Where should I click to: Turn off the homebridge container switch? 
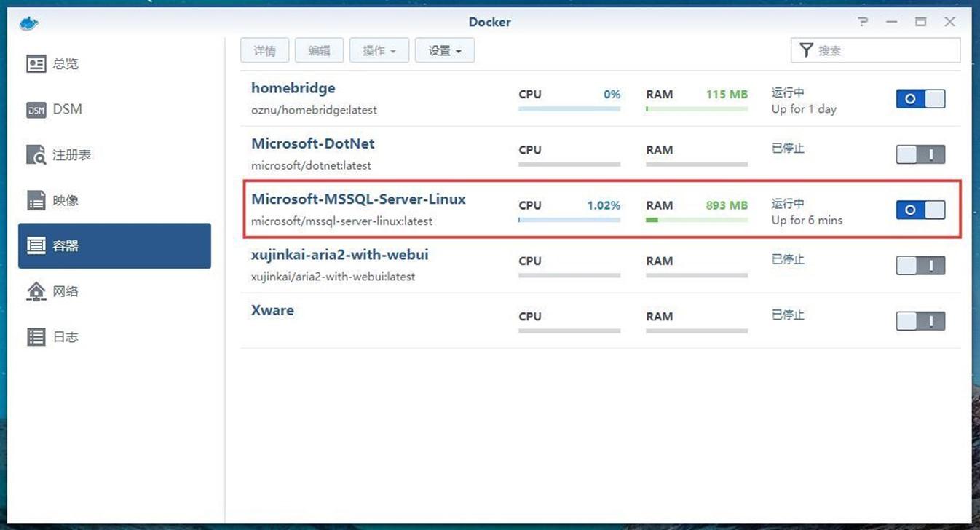click(x=920, y=99)
